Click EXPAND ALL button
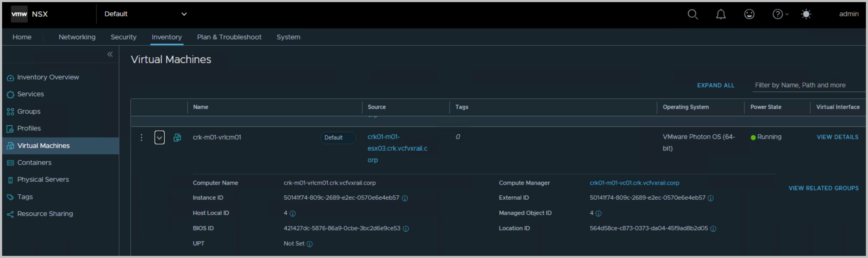 click(715, 85)
